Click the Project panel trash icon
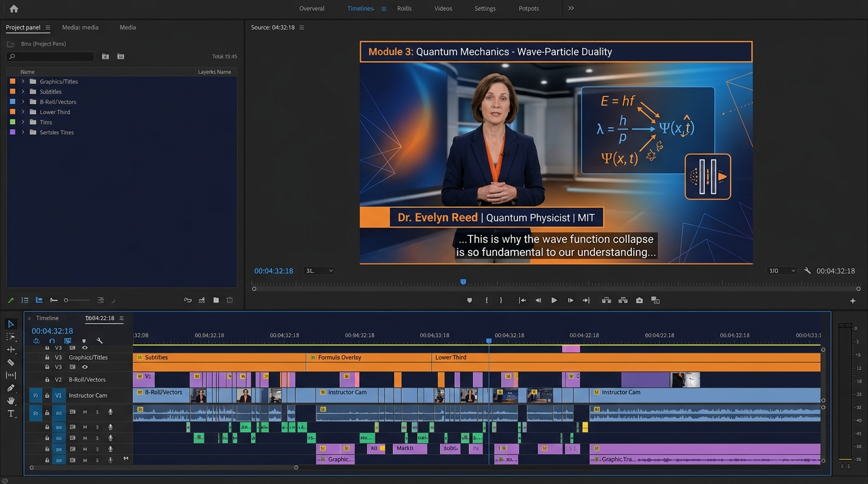The width and height of the screenshot is (868, 484). pyautogui.click(x=230, y=300)
